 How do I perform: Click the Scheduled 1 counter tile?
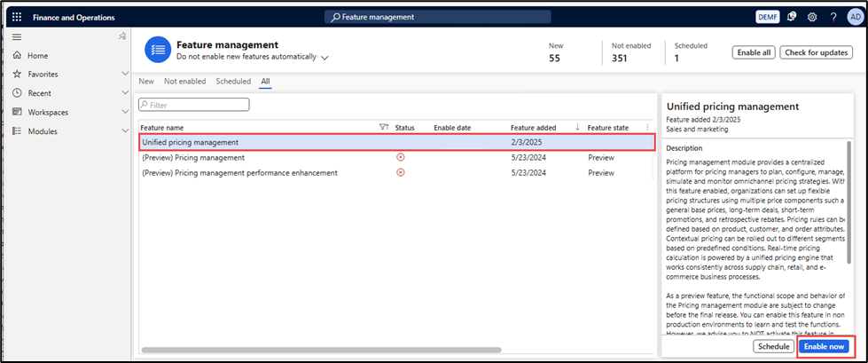tap(691, 52)
